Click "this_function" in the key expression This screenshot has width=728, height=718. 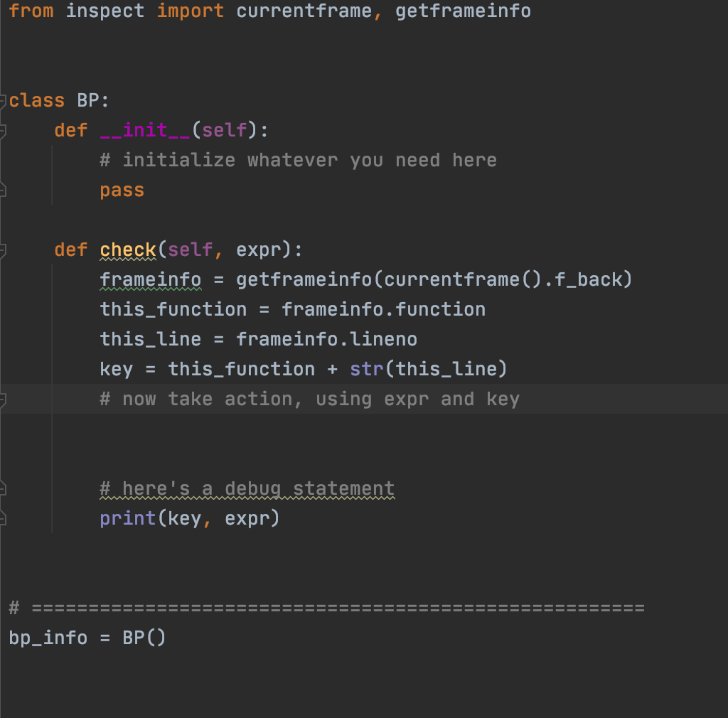coord(242,370)
